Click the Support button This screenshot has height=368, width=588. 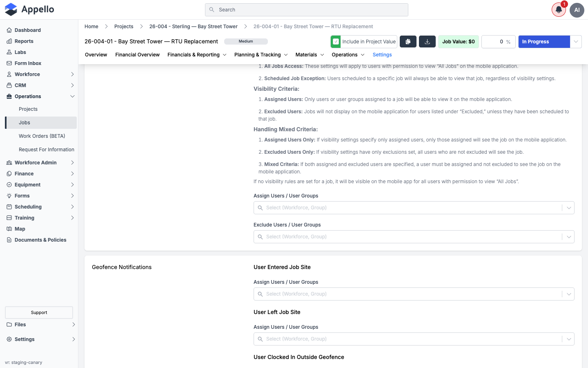(39, 312)
